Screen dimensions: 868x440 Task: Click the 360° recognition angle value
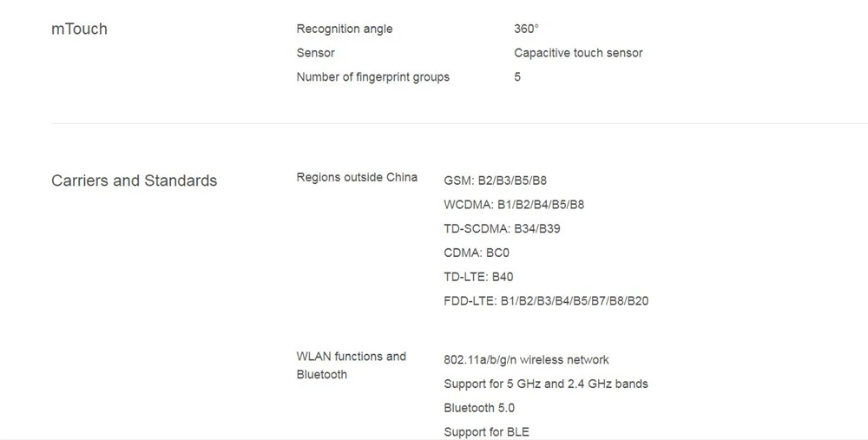pyautogui.click(x=526, y=29)
